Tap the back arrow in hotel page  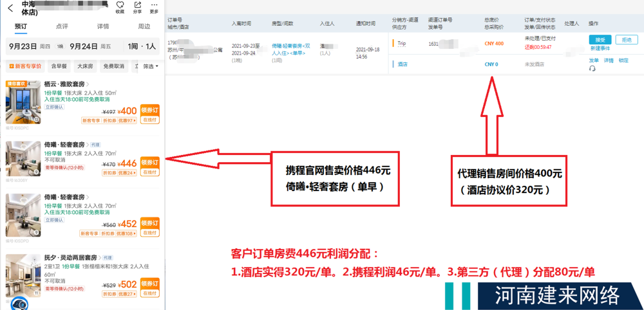coord(10,7)
